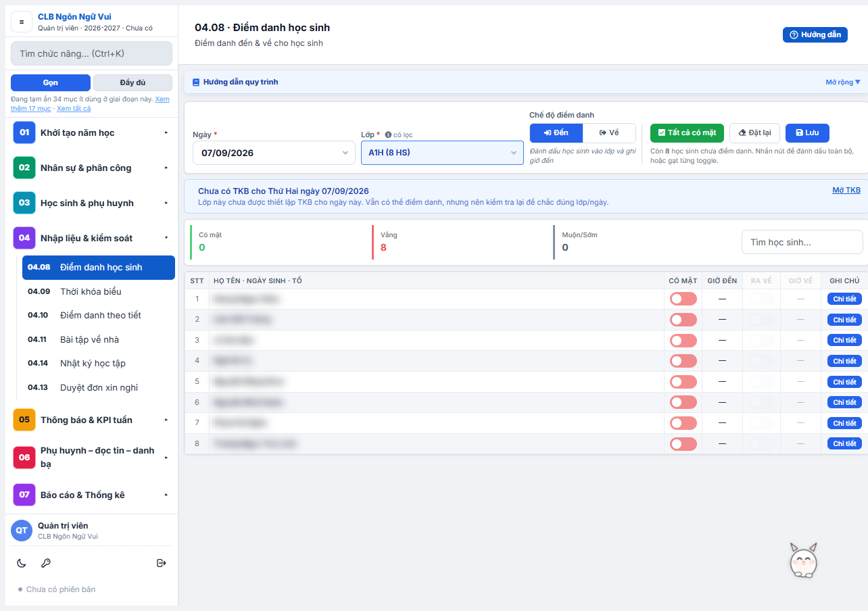Switch to Đầy đủ menu mode
This screenshot has width=868, height=611.
132,82
